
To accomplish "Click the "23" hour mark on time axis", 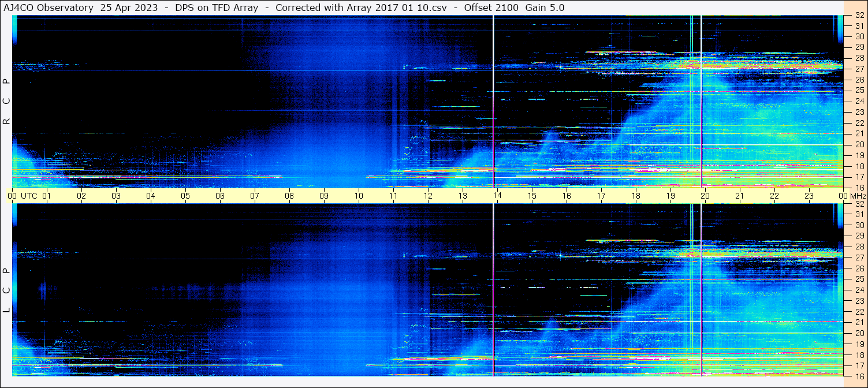I will (809, 196).
